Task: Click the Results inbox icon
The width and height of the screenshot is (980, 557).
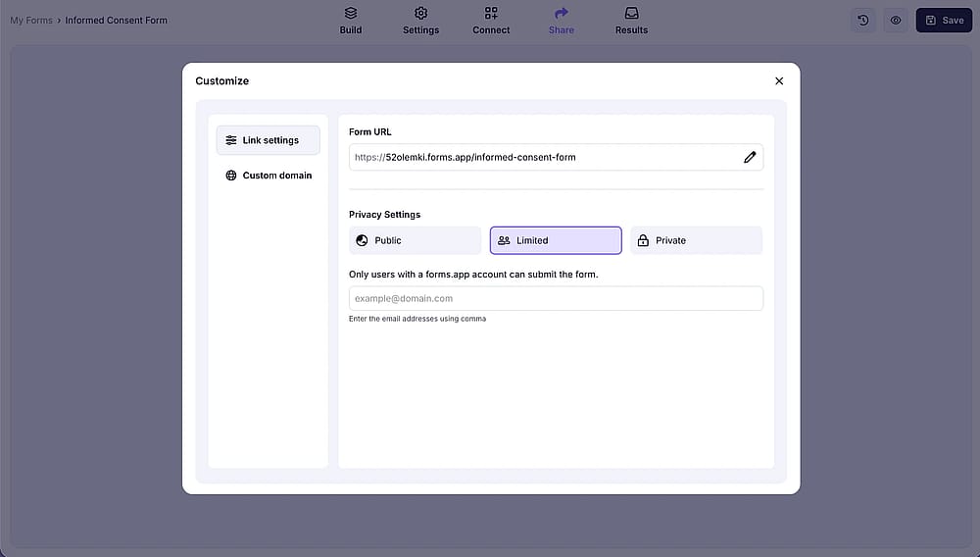Action: pos(631,13)
